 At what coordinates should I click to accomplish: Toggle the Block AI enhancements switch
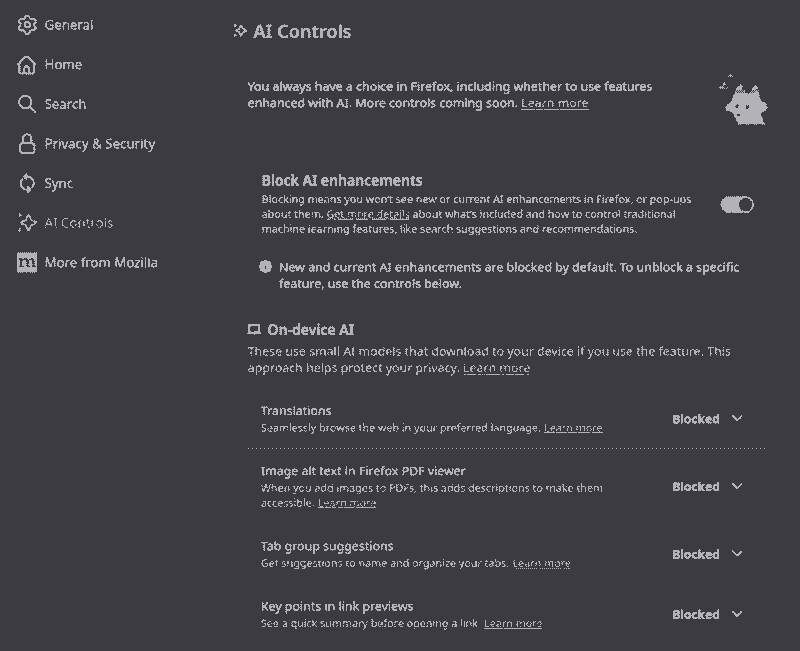pos(737,205)
